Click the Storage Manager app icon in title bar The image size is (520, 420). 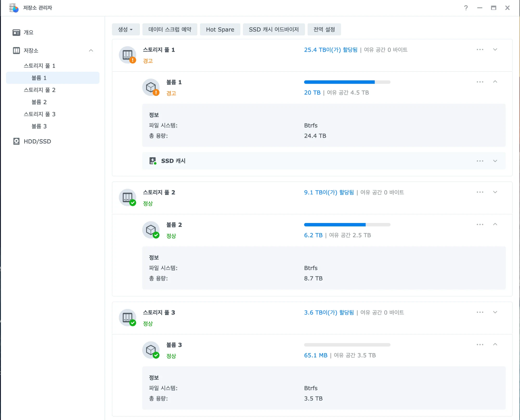(x=14, y=8)
